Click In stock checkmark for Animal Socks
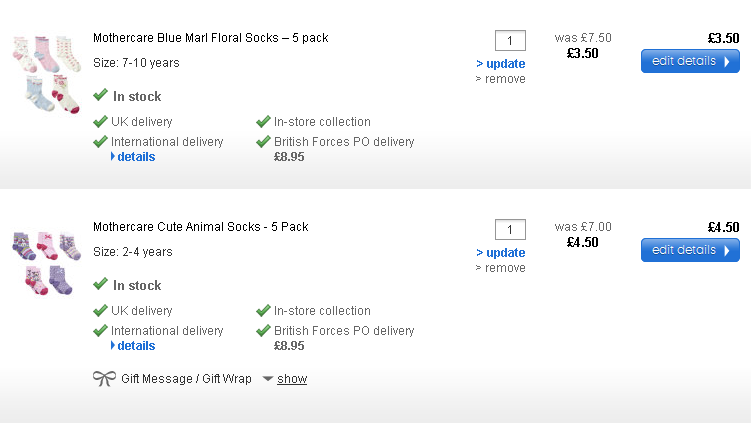Viewport: 755px width, 426px height. [100, 285]
